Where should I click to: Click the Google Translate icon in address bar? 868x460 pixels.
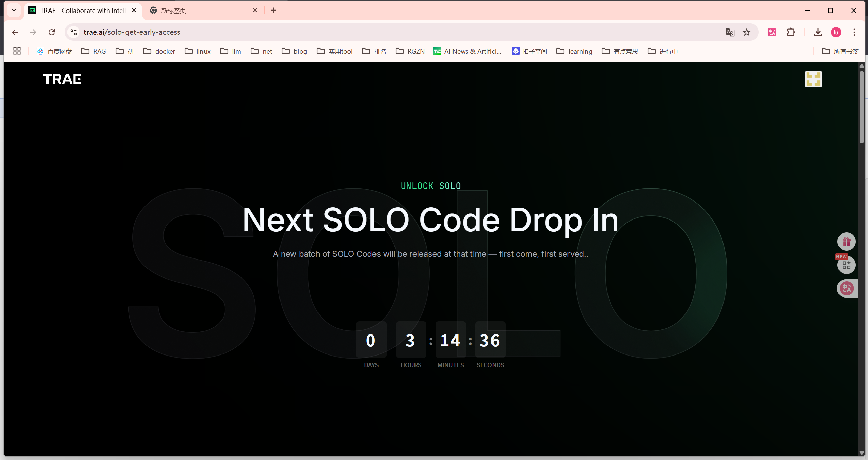tap(730, 32)
